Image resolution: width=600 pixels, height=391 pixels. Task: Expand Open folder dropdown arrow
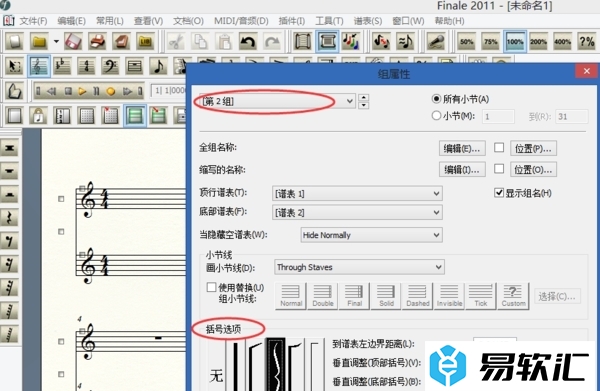coord(56,41)
